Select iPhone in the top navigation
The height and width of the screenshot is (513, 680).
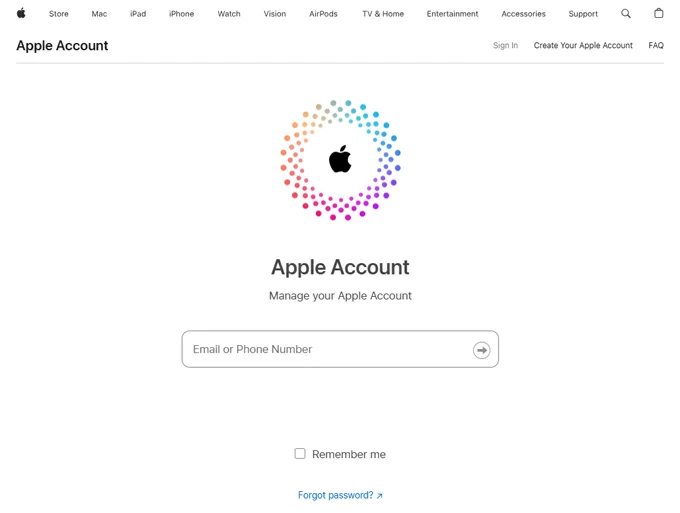(182, 14)
